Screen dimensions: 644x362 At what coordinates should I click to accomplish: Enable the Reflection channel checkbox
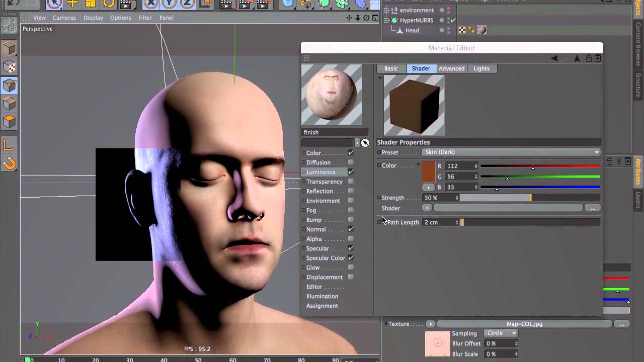[x=351, y=191]
